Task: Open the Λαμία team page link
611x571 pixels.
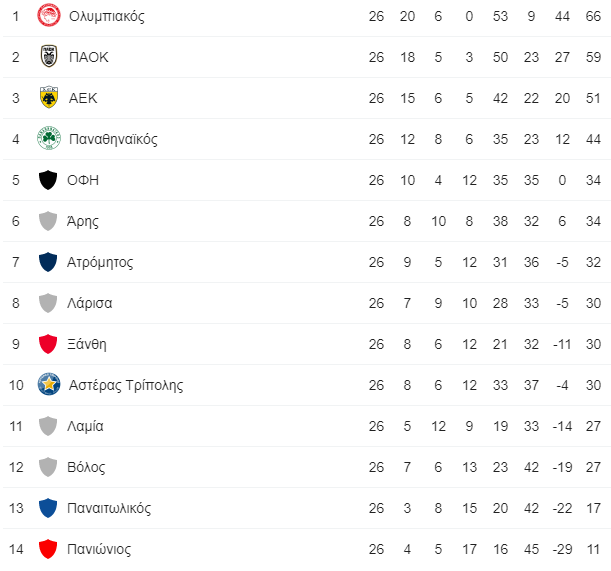Action: [87, 426]
